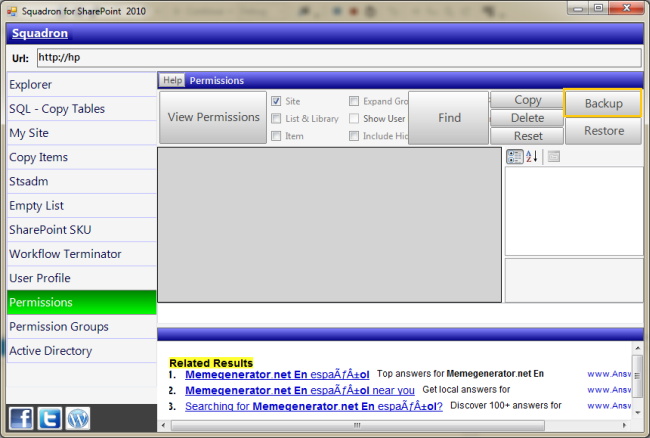Open Property Pages icon in property grid
650x438 pixels.
(554, 157)
